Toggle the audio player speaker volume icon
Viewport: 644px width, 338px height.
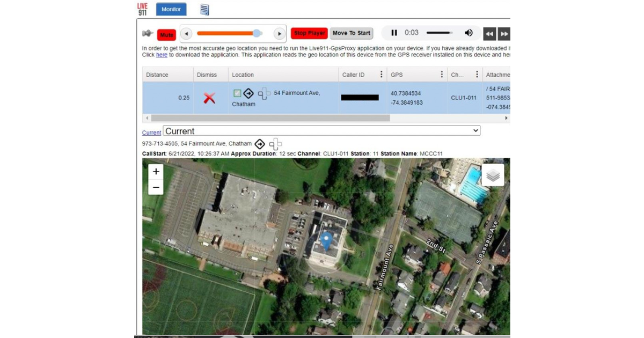(469, 33)
